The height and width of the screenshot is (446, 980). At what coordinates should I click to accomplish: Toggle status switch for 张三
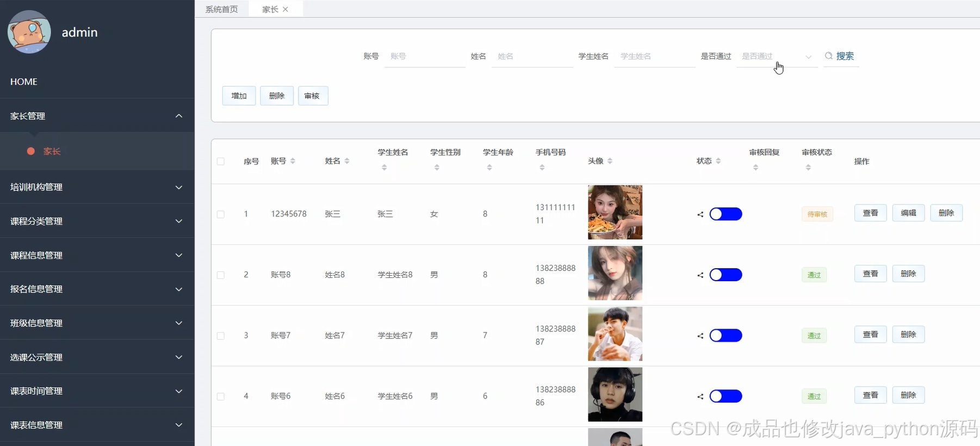click(x=725, y=214)
